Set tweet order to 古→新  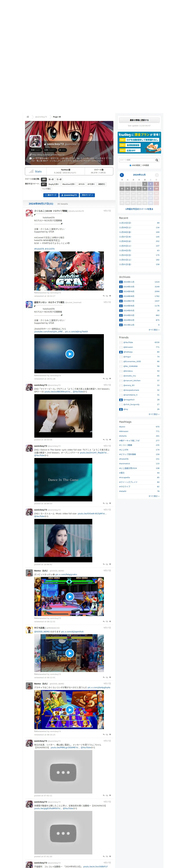point(59,180)
